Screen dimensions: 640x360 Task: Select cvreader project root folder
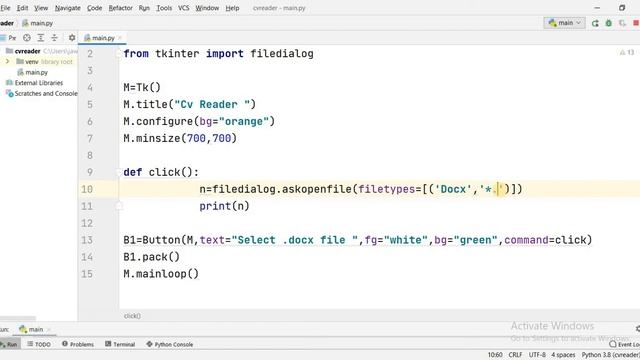pyautogui.click(x=27, y=51)
